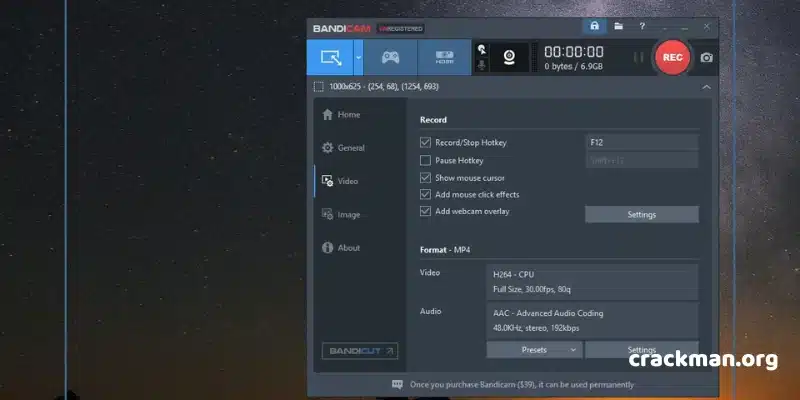Open Settings for the Record section
Screen dimensions: 800x400
642,215
